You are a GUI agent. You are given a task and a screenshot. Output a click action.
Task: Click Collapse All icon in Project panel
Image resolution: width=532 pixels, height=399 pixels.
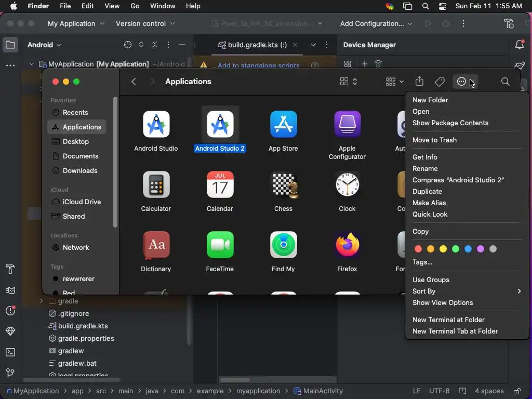point(155,45)
